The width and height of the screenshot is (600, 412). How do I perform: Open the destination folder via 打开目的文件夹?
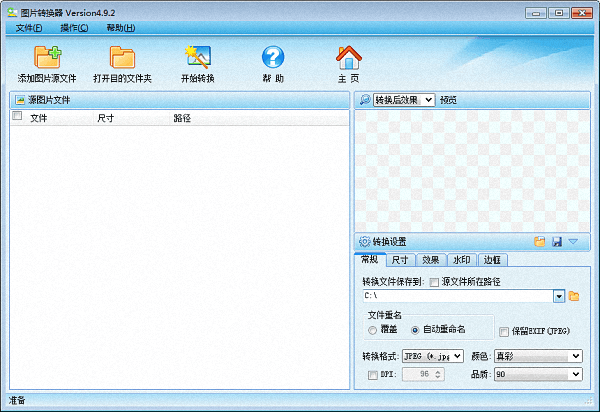122,58
